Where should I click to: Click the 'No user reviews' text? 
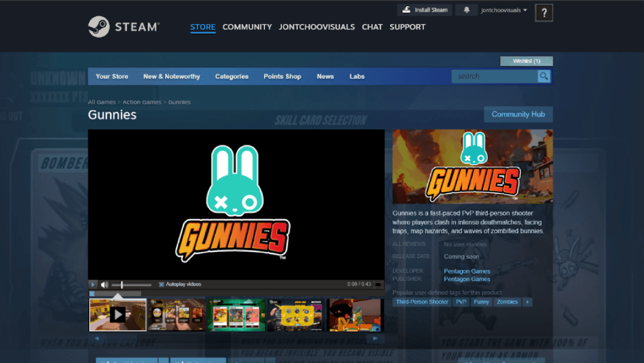pyautogui.click(x=465, y=244)
